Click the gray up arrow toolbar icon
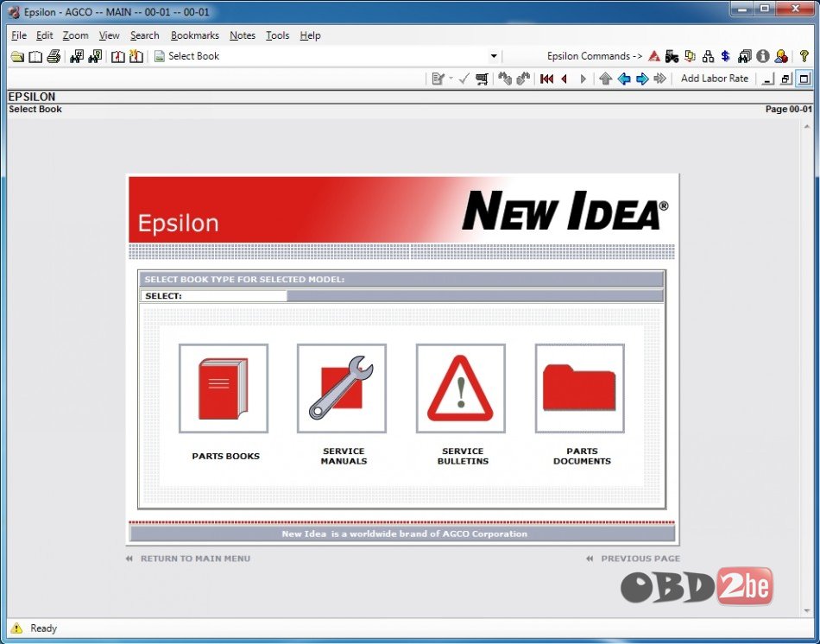 tap(606, 79)
